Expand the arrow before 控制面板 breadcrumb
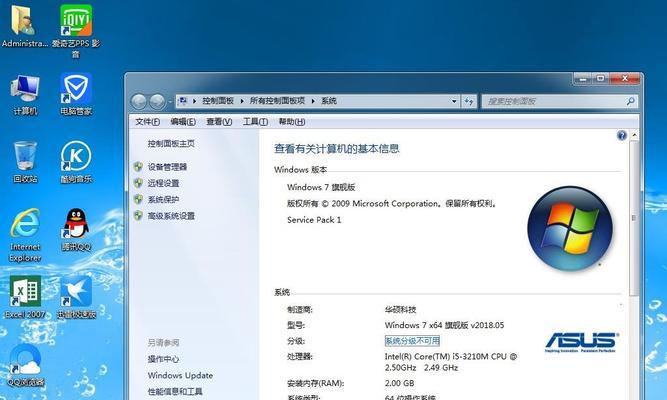667x400 pixels. click(x=194, y=101)
